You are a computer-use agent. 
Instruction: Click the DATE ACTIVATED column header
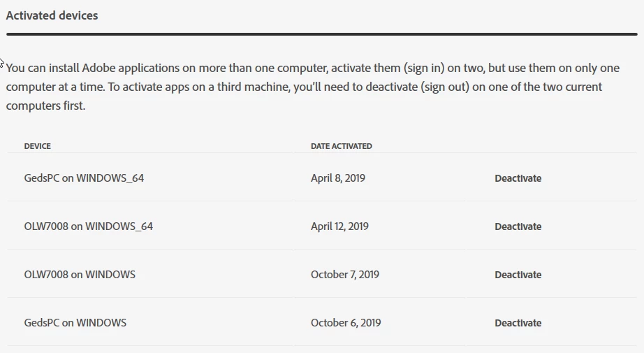click(x=342, y=146)
